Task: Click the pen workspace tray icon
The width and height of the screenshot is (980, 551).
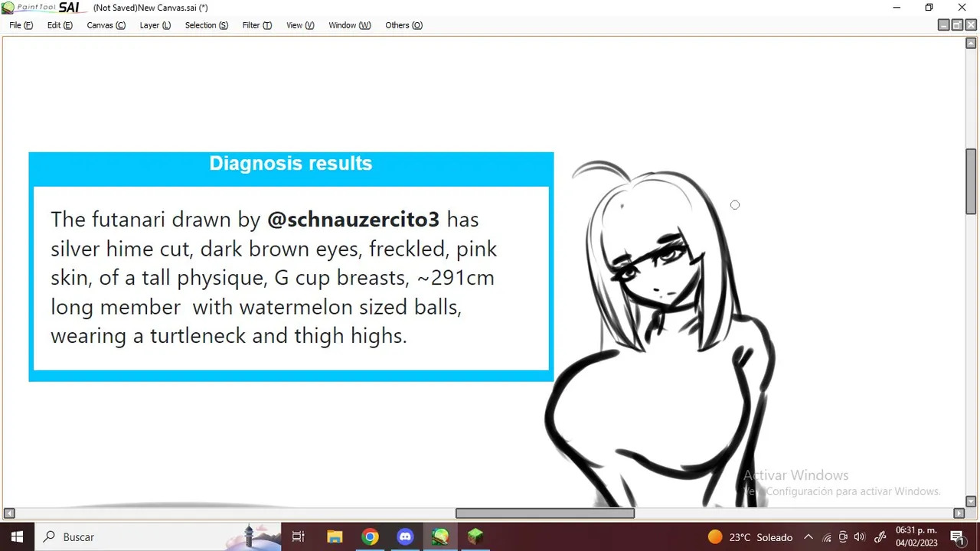Action: [x=880, y=536]
